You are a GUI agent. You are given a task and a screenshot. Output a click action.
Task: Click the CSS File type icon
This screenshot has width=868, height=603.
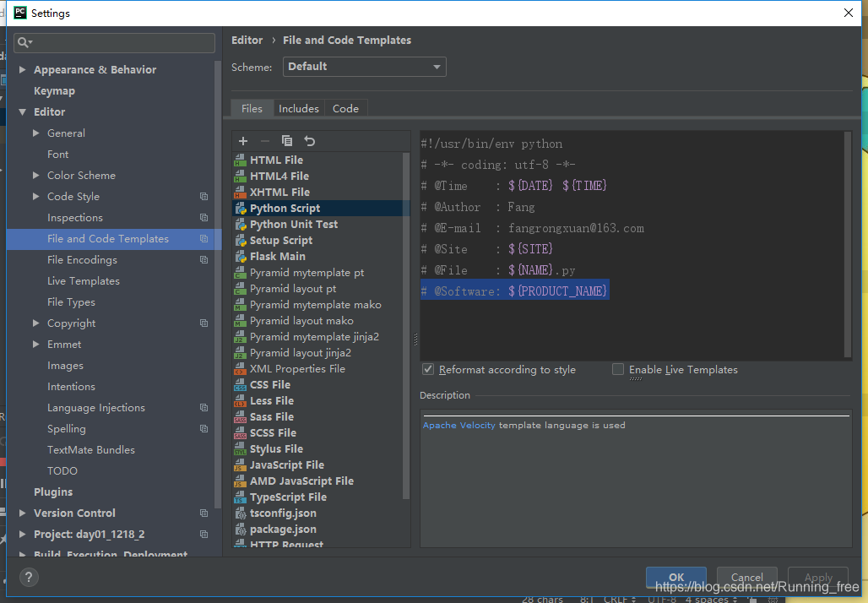point(241,385)
